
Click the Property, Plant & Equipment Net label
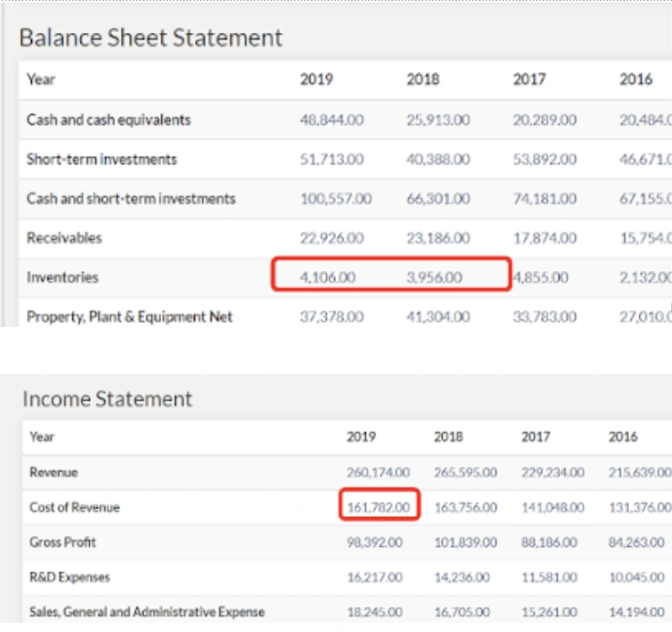pos(129,317)
